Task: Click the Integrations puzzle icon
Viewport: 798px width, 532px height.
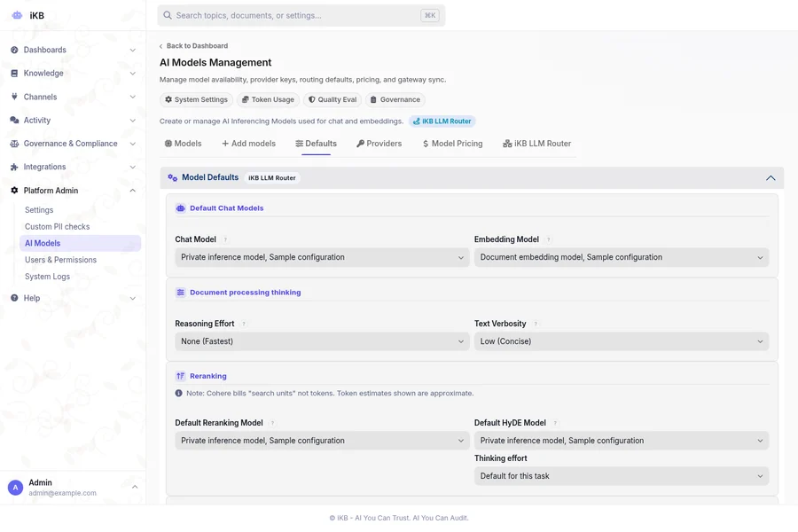Action: pyautogui.click(x=14, y=167)
